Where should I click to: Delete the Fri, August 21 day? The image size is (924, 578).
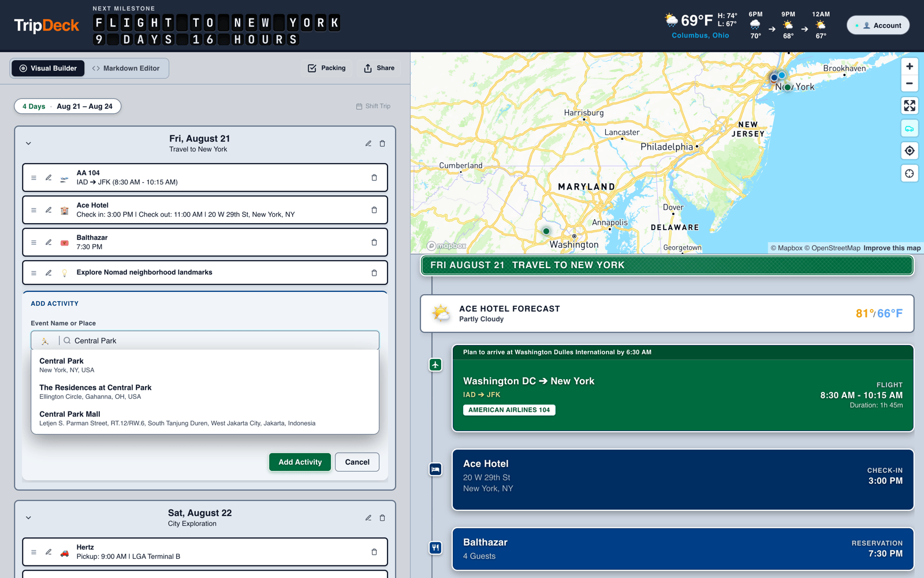tap(382, 143)
